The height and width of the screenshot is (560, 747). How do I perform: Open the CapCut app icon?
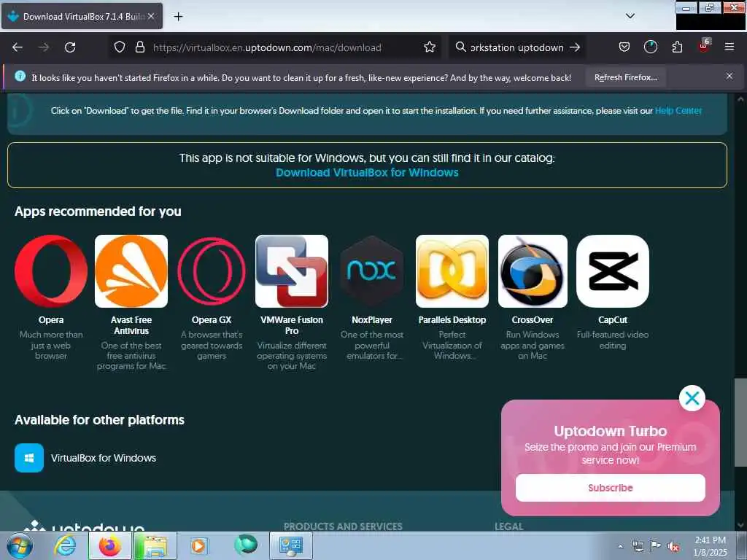click(613, 271)
